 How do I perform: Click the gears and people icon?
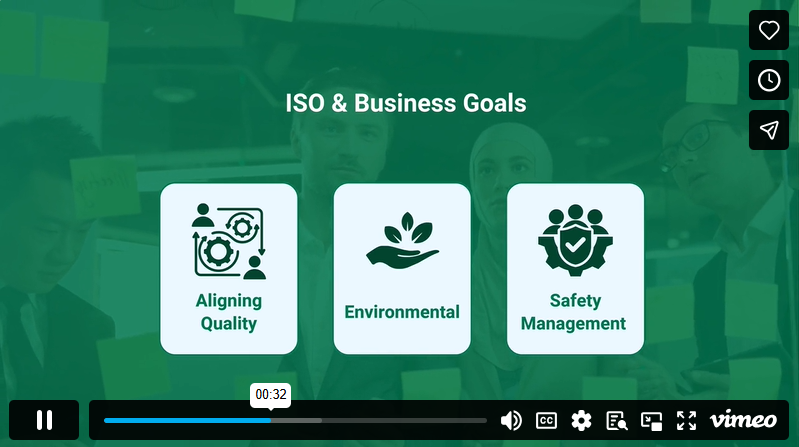[229, 241]
